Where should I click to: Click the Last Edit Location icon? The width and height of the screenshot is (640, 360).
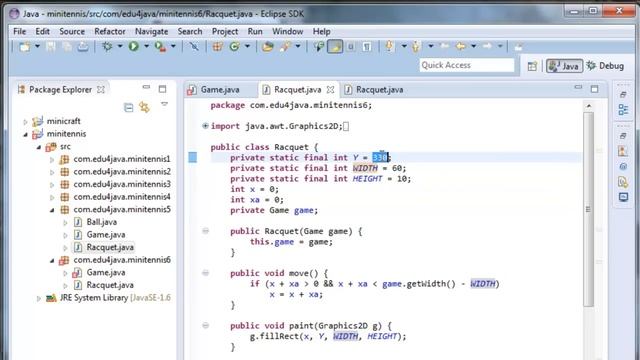point(444,47)
